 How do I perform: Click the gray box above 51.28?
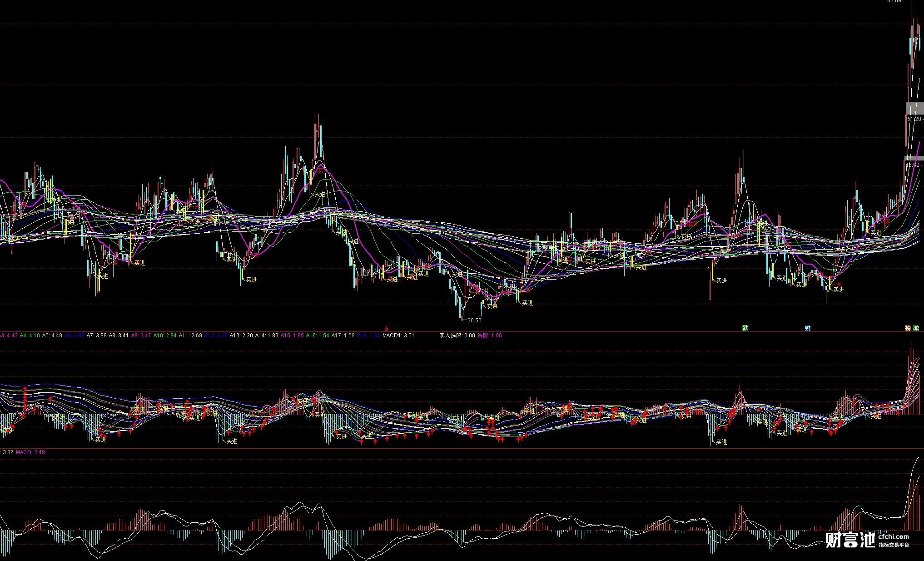coord(914,108)
